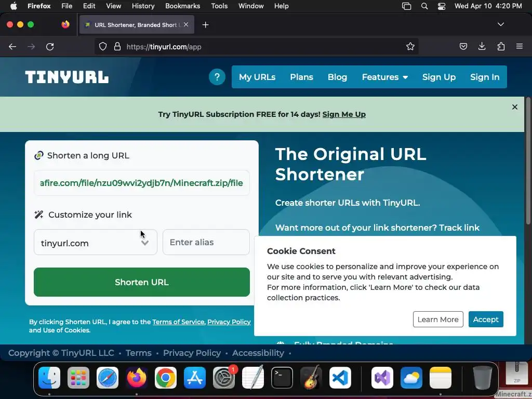
Task: Expand the Features dropdown menu
Action: 385,77
